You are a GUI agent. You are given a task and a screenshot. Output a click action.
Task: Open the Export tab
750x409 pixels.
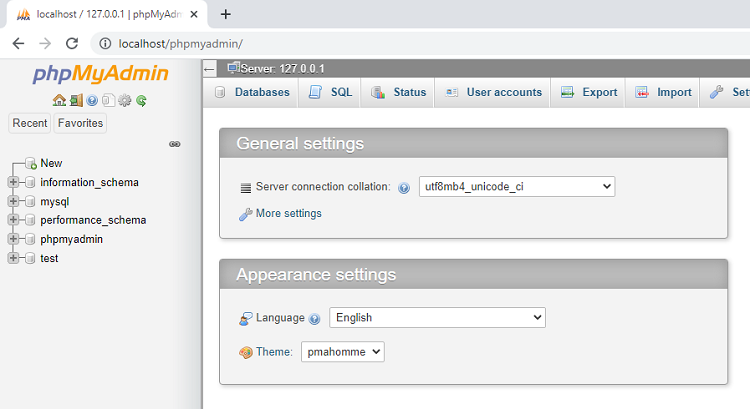(588, 92)
